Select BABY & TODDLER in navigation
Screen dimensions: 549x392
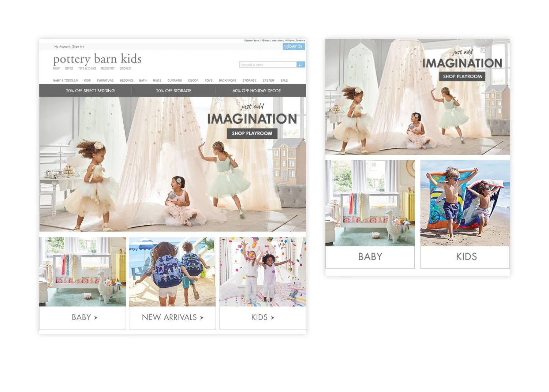(66, 81)
